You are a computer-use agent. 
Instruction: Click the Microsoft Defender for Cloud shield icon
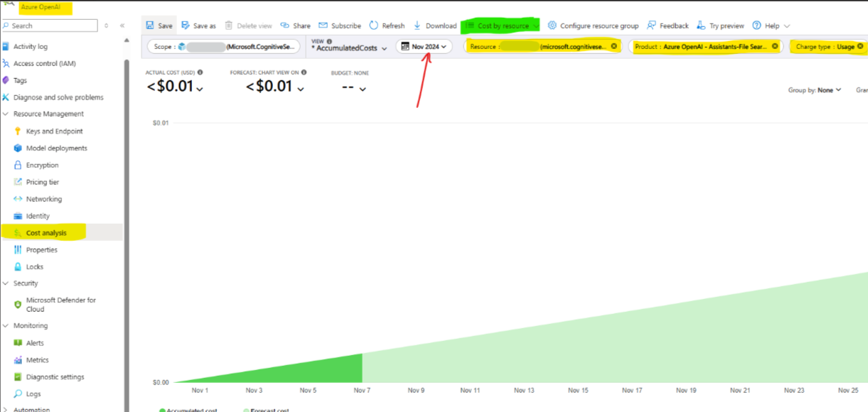point(18,304)
